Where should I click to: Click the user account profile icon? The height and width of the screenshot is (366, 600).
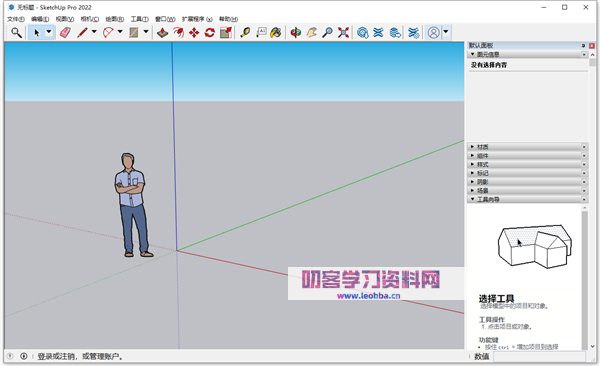[x=434, y=33]
